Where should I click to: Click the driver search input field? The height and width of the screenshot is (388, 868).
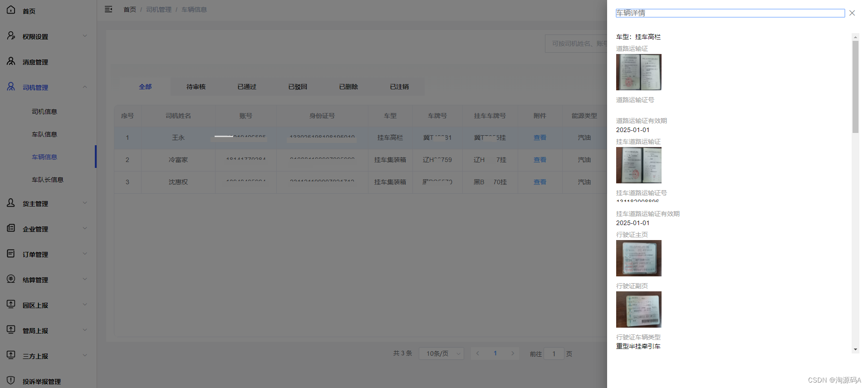click(x=576, y=44)
